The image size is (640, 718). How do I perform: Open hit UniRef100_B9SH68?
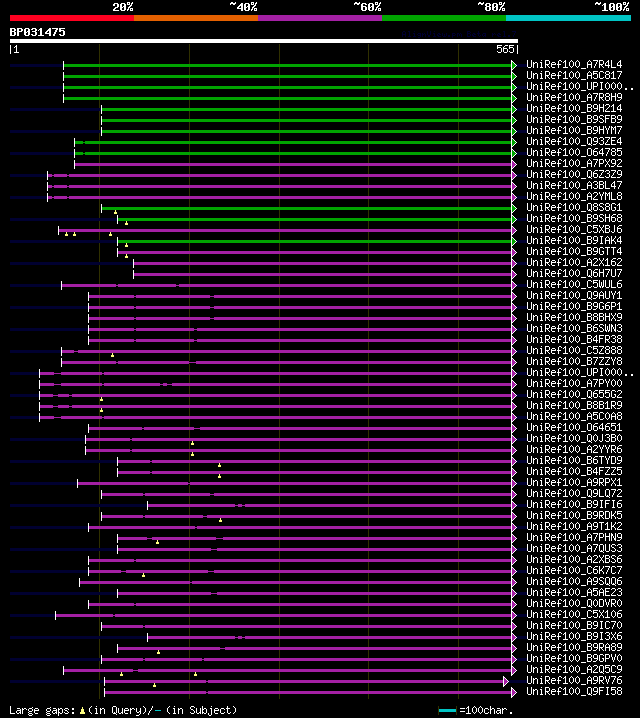[574, 218]
